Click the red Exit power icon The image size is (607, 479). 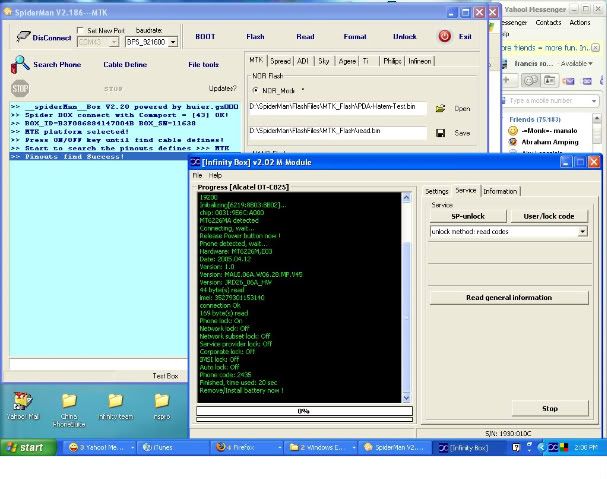[444, 36]
